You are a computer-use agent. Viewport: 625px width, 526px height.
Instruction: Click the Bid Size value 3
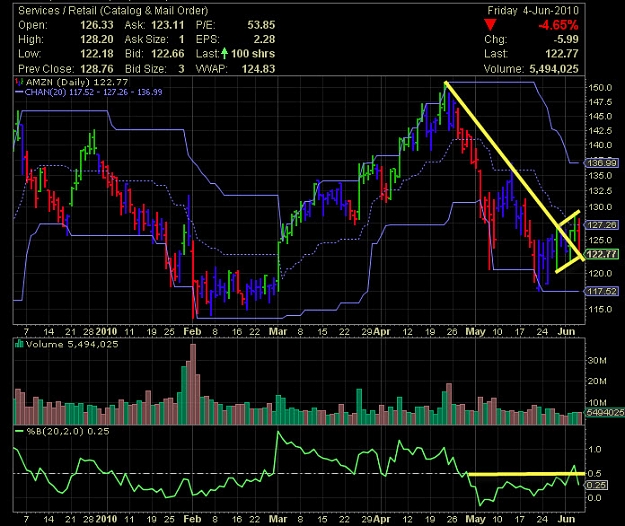pyautogui.click(x=181, y=69)
